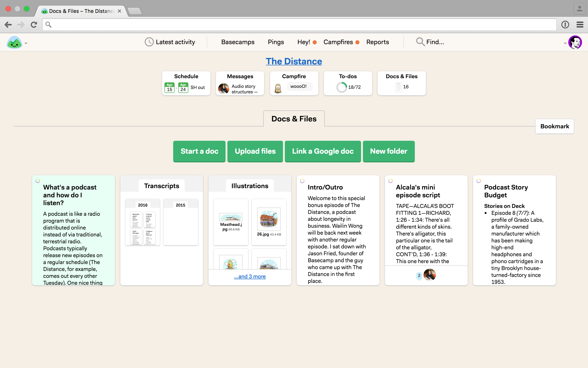Click the browser user profile icon

click(x=580, y=9)
